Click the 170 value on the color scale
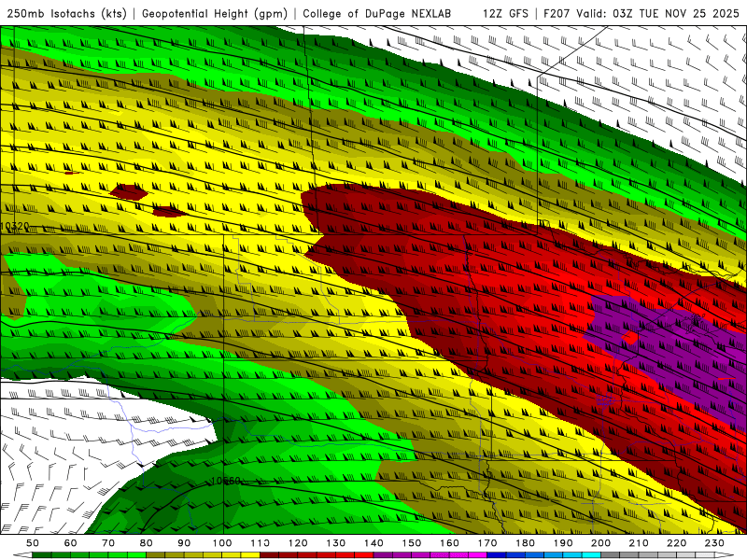This screenshot has width=747, height=560. coord(486,543)
